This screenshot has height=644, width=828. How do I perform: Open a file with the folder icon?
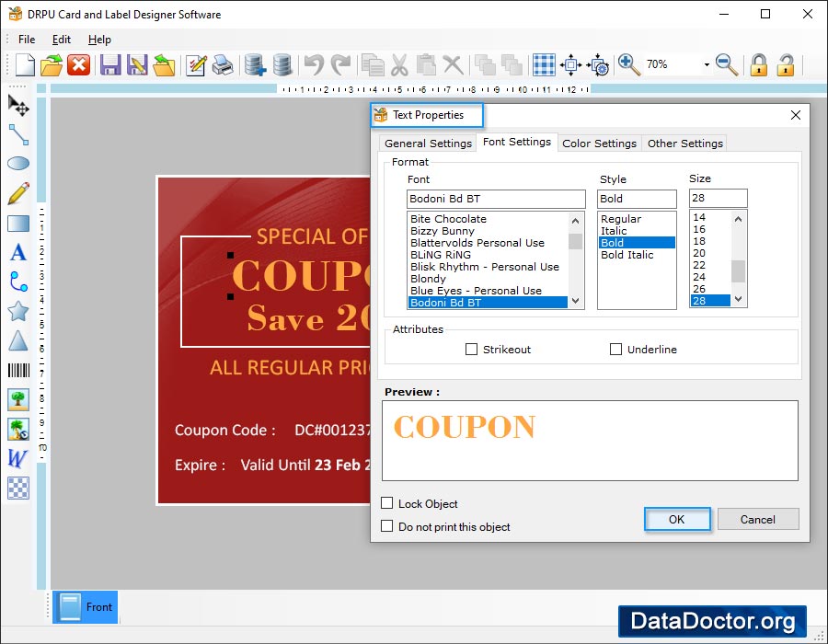52,65
